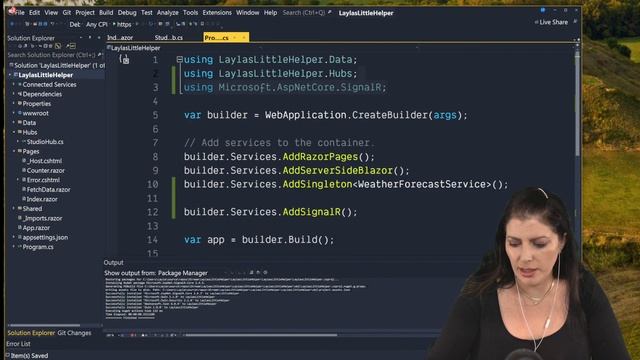Click Solution Explorer preview selected items icon

click(x=73, y=46)
